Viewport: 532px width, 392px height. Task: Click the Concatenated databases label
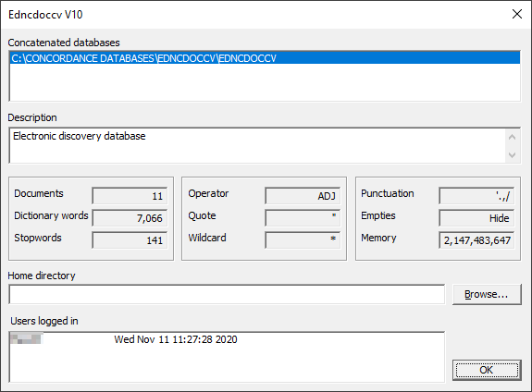[x=64, y=43]
